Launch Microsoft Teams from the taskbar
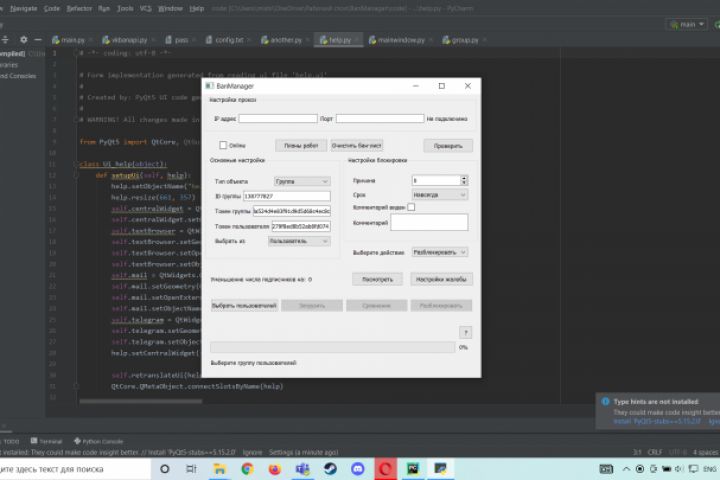720x480 pixels. point(302,469)
